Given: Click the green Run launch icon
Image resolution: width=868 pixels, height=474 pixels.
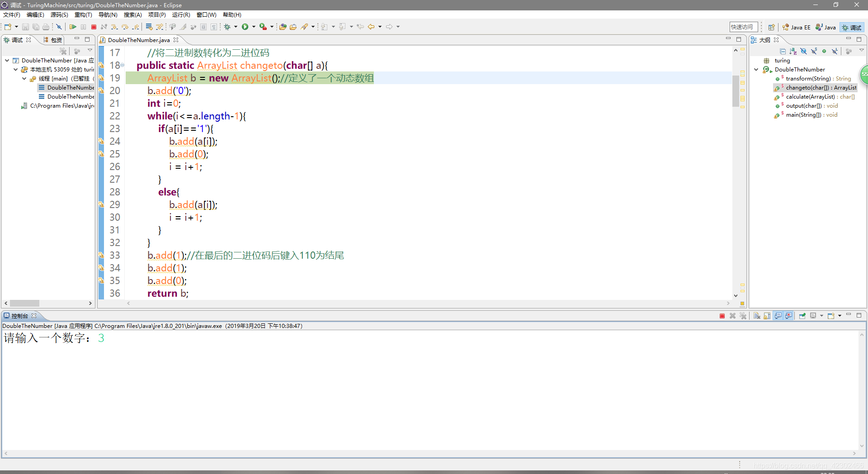Looking at the screenshot, I should point(245,27).
